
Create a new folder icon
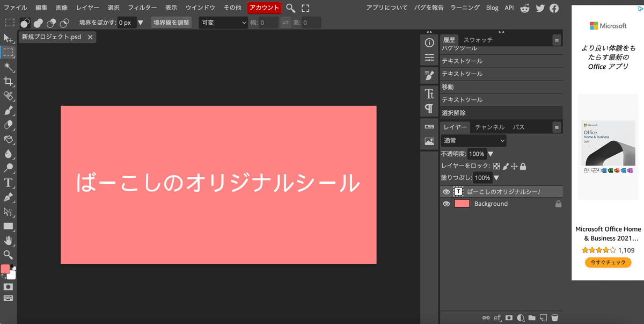532,318
